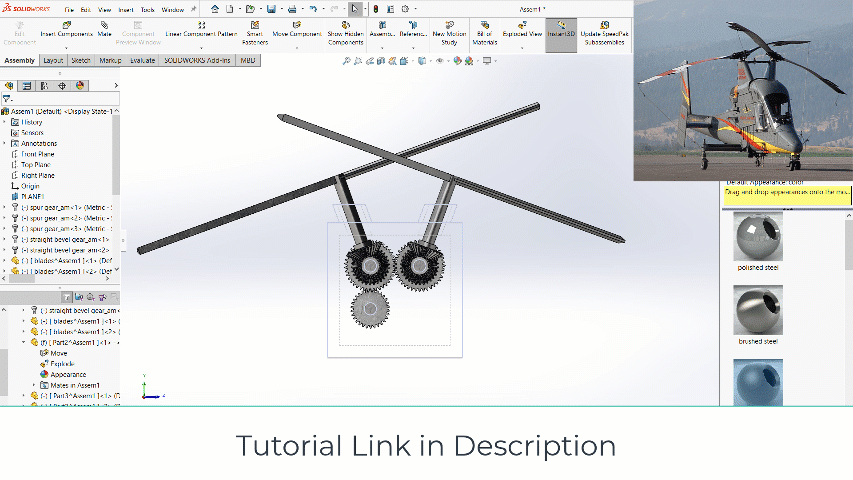Click the feature tree filter input

pos(61,99)
